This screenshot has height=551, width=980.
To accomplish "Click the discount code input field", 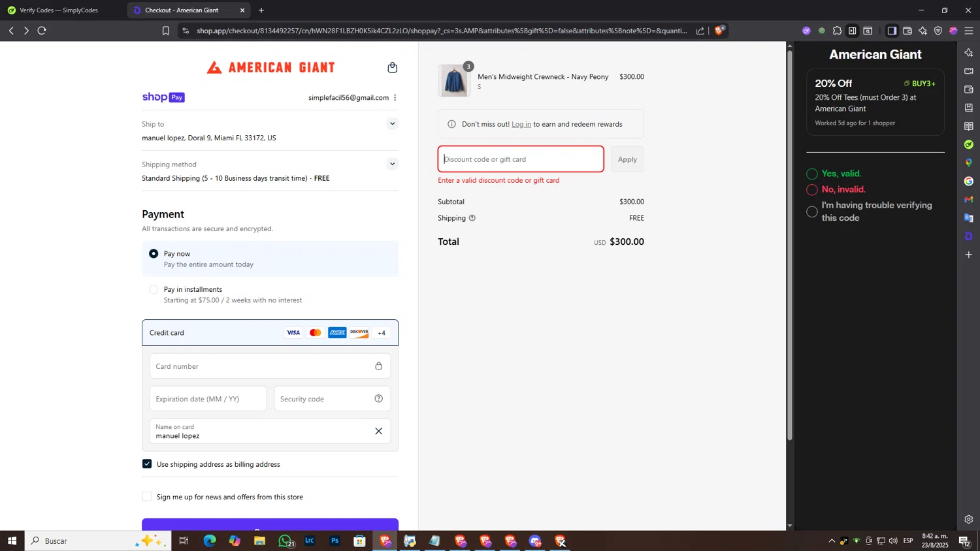I will (521, 159).
